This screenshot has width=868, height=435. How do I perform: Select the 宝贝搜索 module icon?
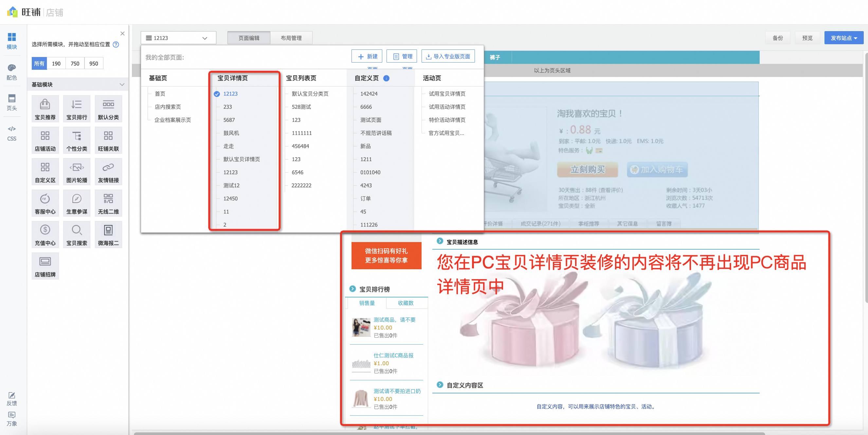[77, 234]
